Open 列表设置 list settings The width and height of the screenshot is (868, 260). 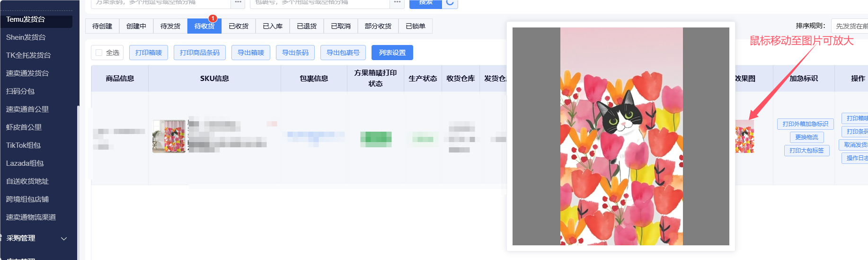coord(392,53)
